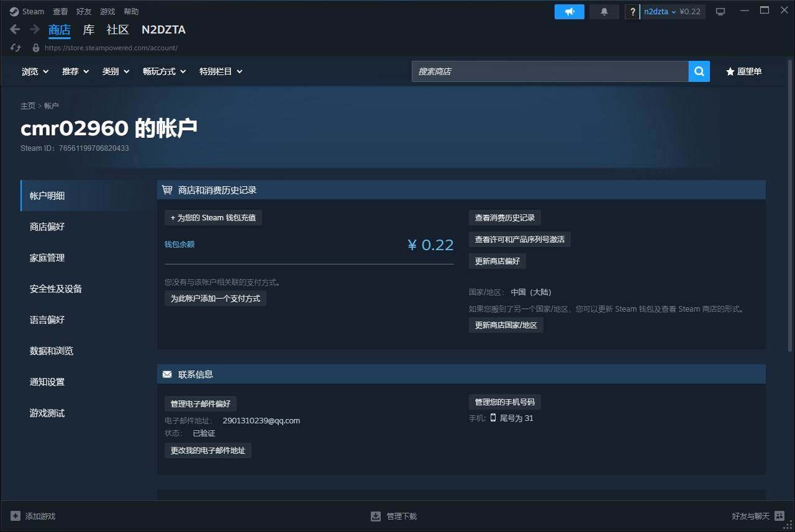Select 帐户明细 in the sidebar

(x=83, y=196)
